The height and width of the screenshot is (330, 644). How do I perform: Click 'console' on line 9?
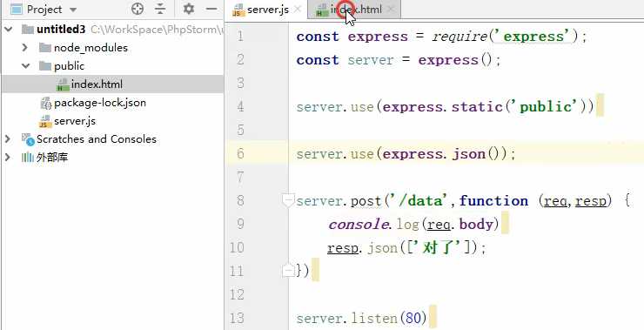point(358,225)
